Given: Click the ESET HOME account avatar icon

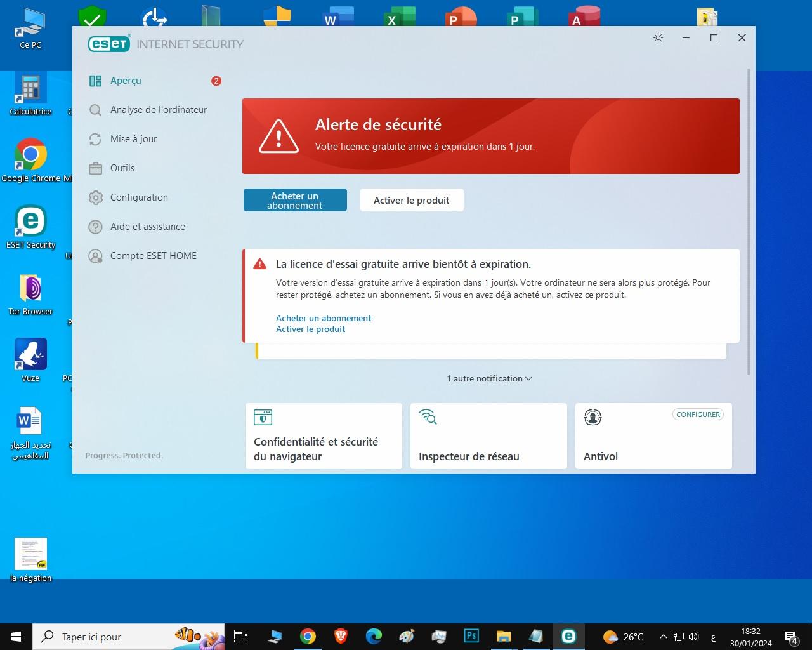Looking at the screenshot, I should pos(96,256).
